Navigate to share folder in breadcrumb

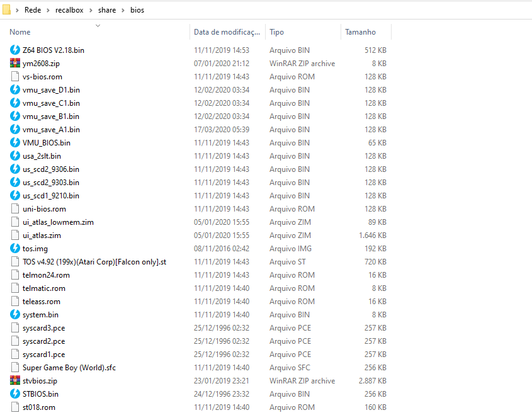pos(107,10)
